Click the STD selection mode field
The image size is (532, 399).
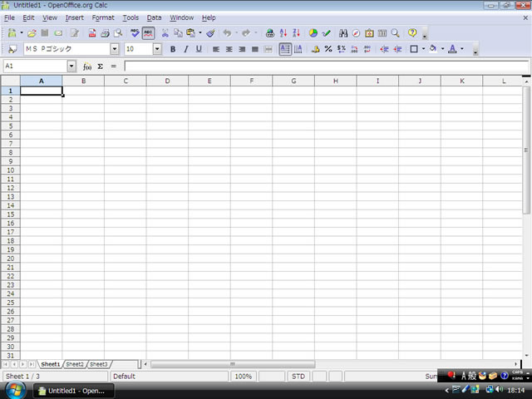(x=298, y=377)
